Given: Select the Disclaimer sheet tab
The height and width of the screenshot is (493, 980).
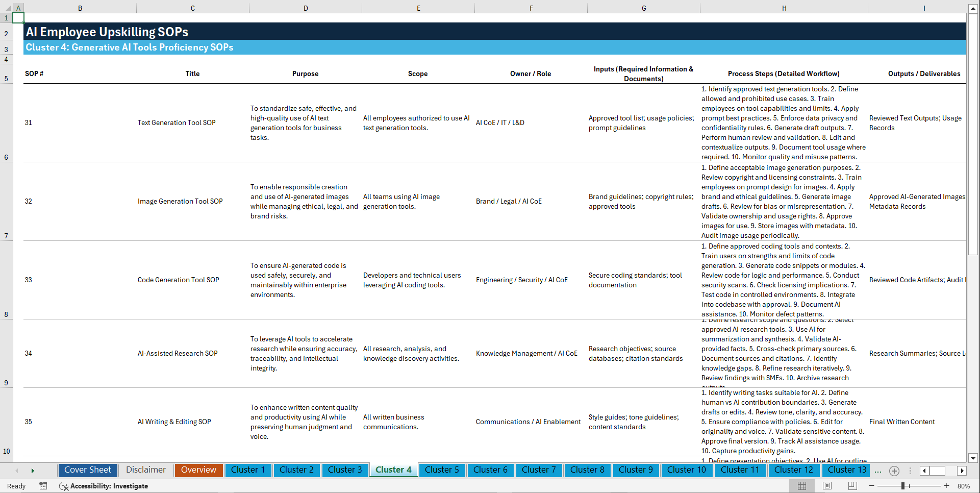Looking at the screenshot, I should (x=145, y=470).
